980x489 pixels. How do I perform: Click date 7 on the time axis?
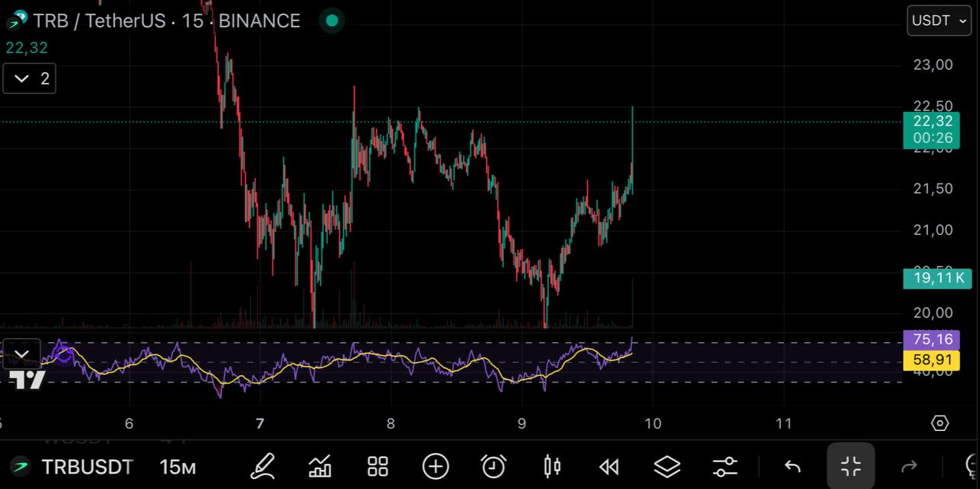tap(260, 423)
